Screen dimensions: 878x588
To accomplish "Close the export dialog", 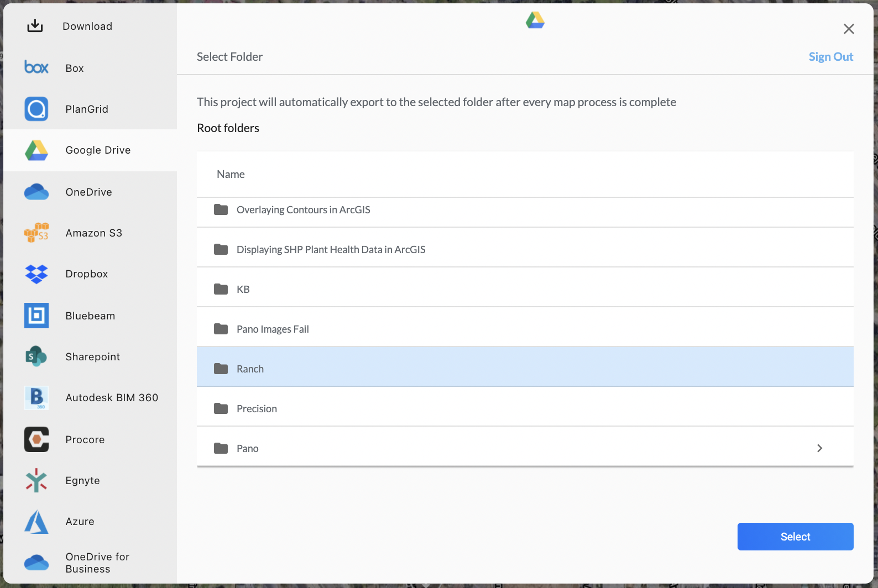I will (849, 29).
